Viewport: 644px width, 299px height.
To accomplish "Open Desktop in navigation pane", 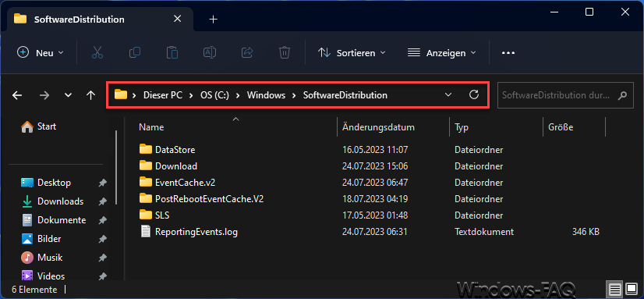I will point(46,182).
